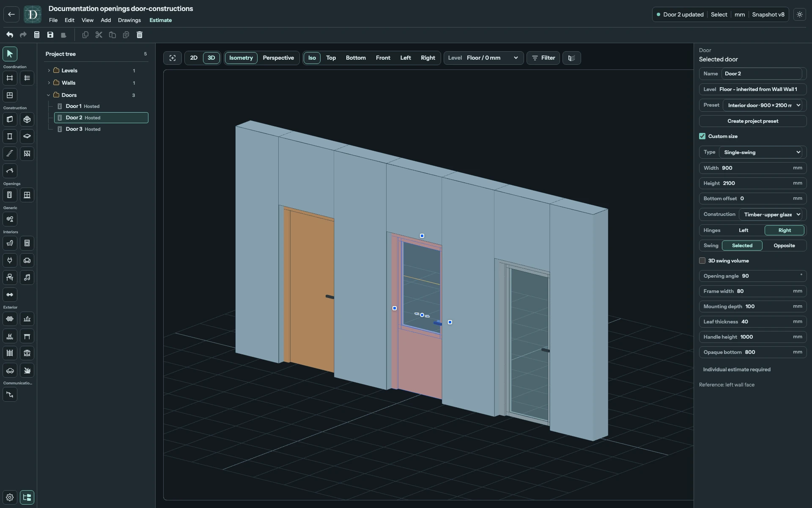Activate the selection arrow tool
Viewport: 812px width, 508px height.
click(10, 54)
